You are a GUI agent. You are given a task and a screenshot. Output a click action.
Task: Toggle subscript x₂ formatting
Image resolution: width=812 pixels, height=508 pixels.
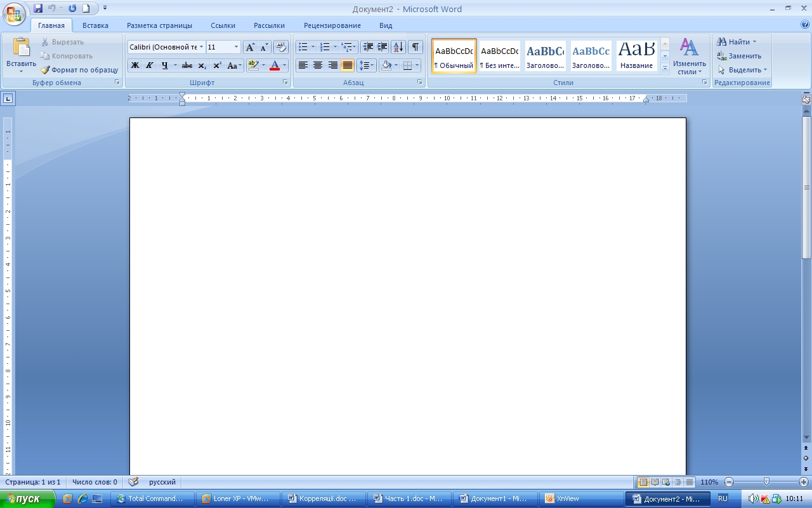tap(202, 65)
